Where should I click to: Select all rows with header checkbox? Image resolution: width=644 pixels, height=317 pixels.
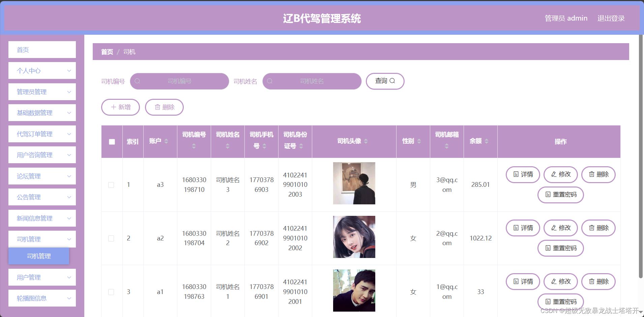click(x=112, y=142)
